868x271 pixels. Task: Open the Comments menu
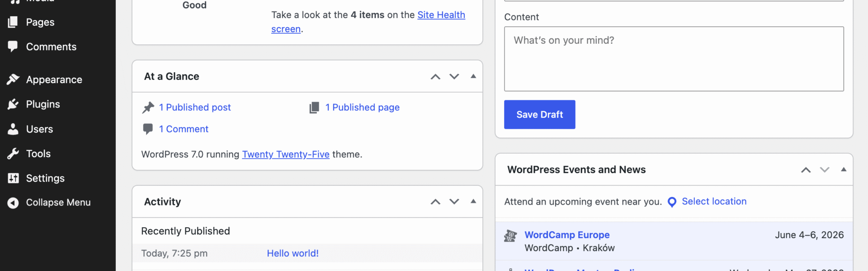tap(58, 47)
